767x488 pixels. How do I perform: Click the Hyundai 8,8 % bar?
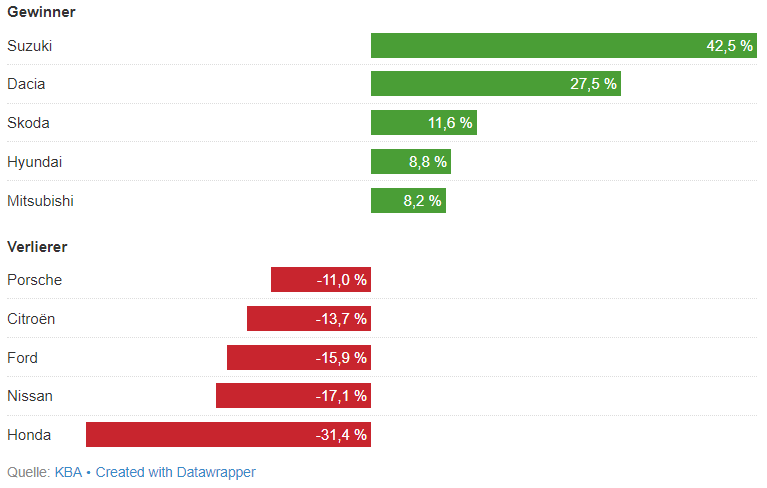point(410,162)
